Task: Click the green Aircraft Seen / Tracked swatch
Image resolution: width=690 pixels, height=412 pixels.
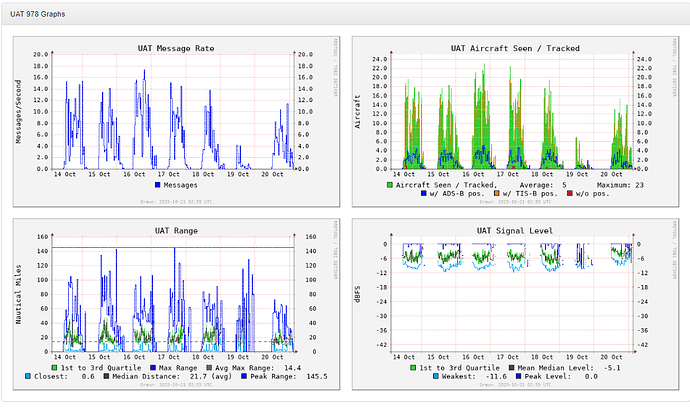Action: 389,185
